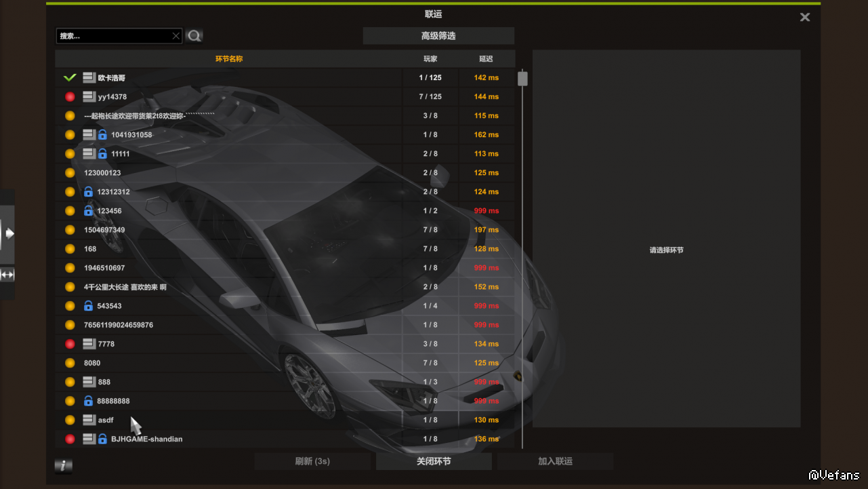Sort by the 环节名称 column header
Image resolution: width=868 pixels, height=489 pixels.
[229, 59]
